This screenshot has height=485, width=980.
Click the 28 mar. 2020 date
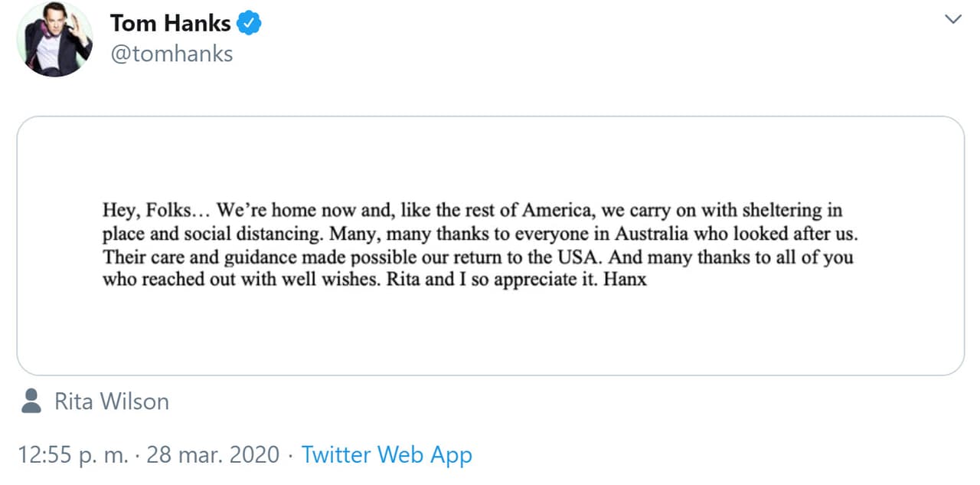coord(213,454)
